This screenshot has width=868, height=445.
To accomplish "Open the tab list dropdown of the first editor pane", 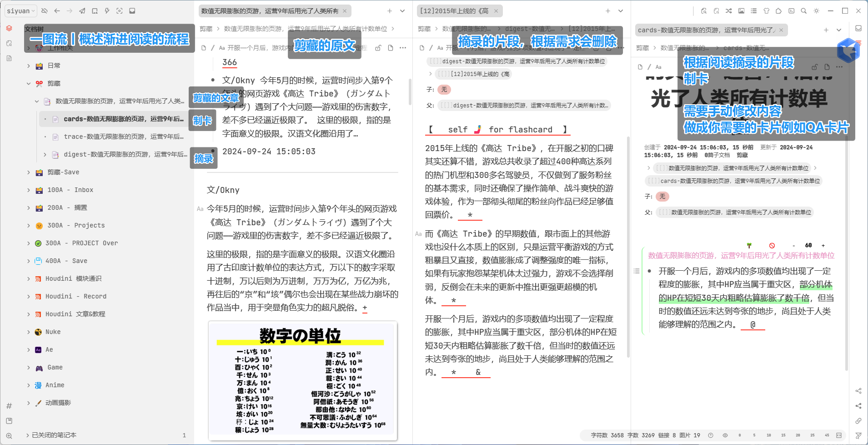I will (402, 11).
